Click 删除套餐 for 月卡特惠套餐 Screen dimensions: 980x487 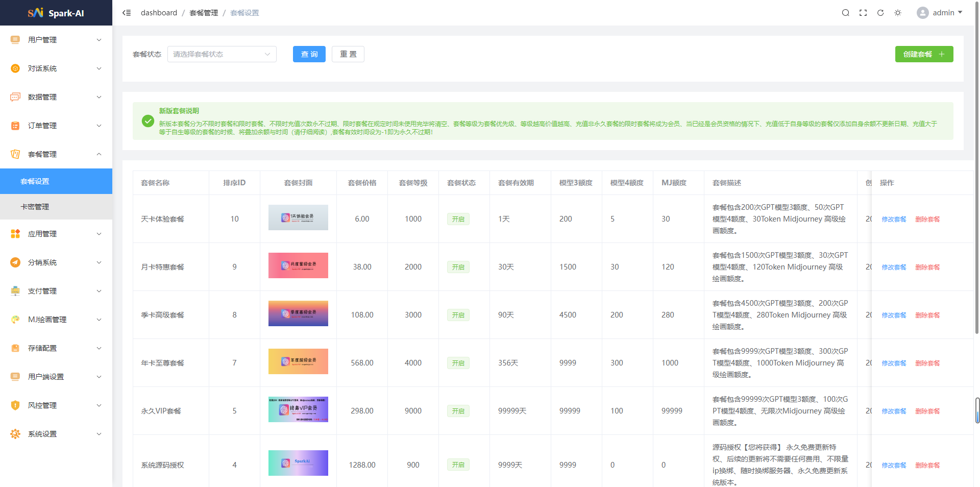pos(927,267)
